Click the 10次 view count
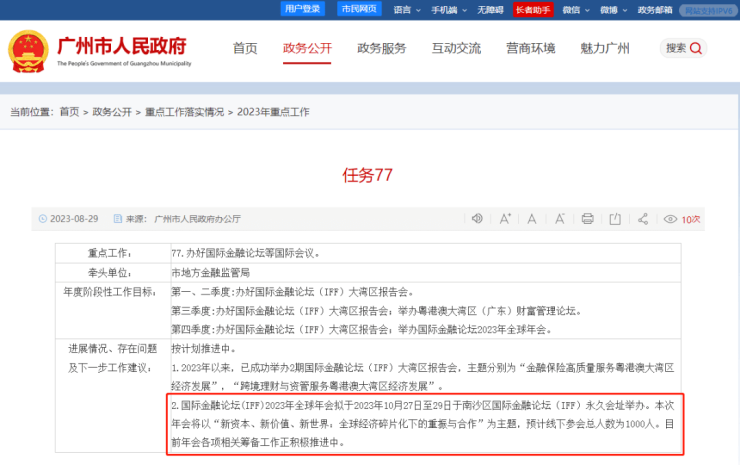The width and height of the screenshot is (740, 465). [x=690, y=220]
